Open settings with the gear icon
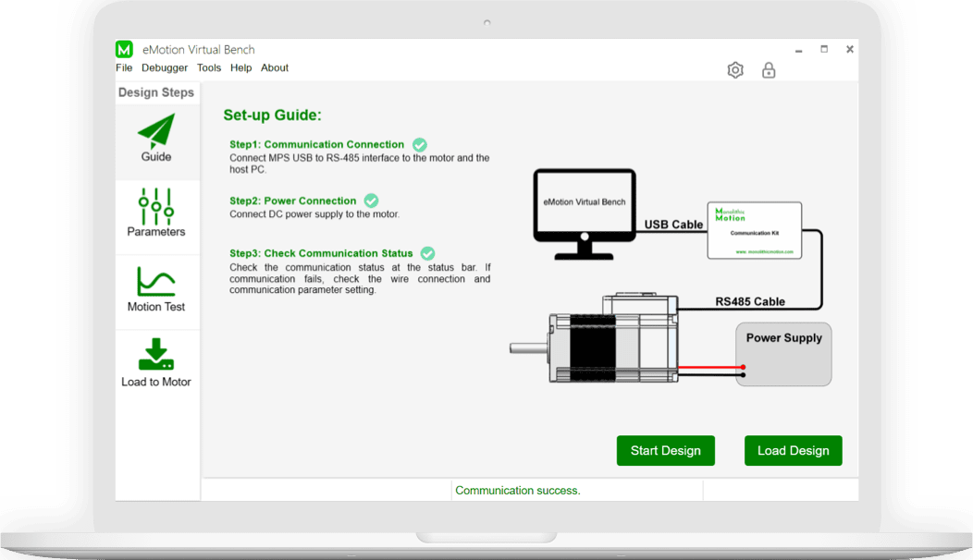Screen dimensions: 973x560 click(735, 70)
